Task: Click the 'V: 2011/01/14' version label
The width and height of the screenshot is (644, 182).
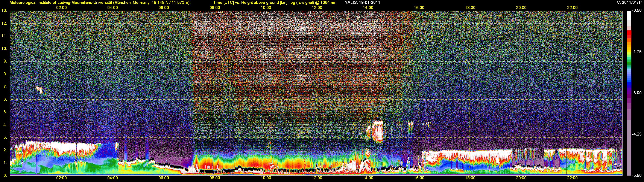Action: coord(629,3)
